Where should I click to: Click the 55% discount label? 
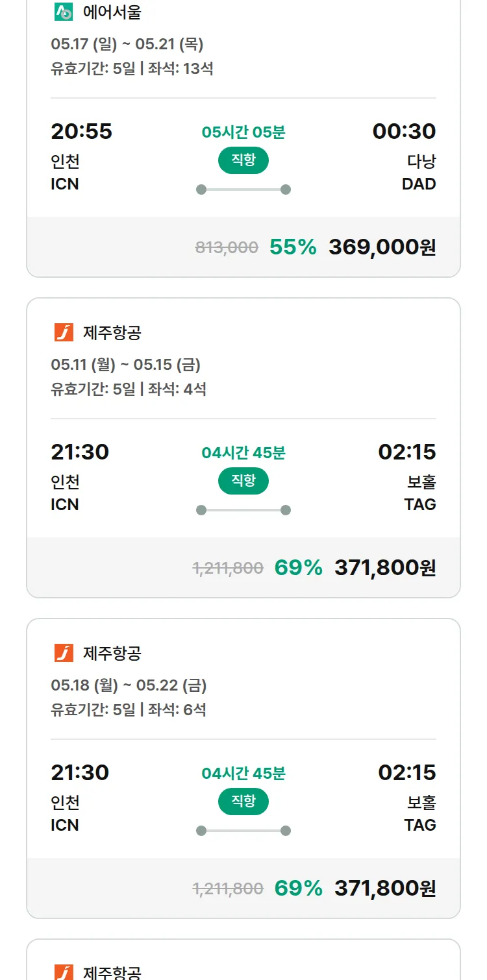293,247
